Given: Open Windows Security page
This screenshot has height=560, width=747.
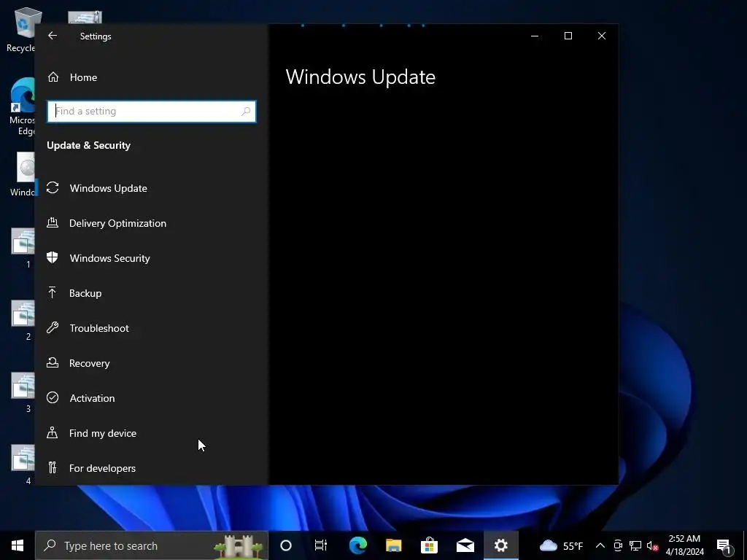Looking at the screenshot, I should coord(152,258).
